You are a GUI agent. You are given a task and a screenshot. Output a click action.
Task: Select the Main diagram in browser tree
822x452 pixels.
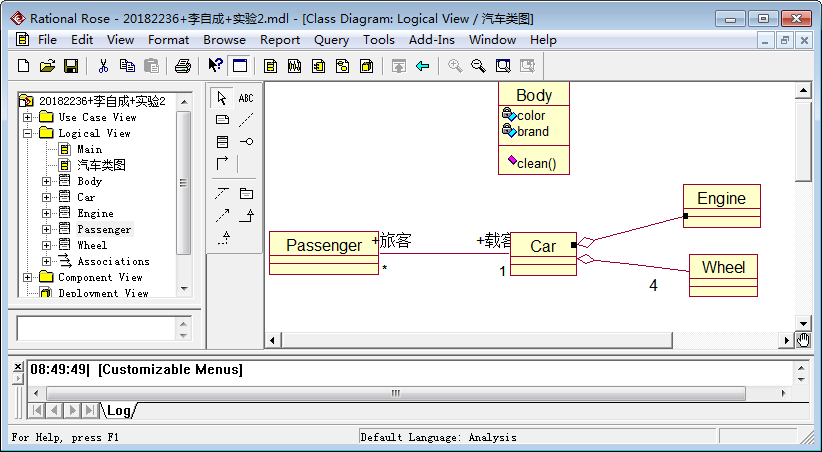90,149
